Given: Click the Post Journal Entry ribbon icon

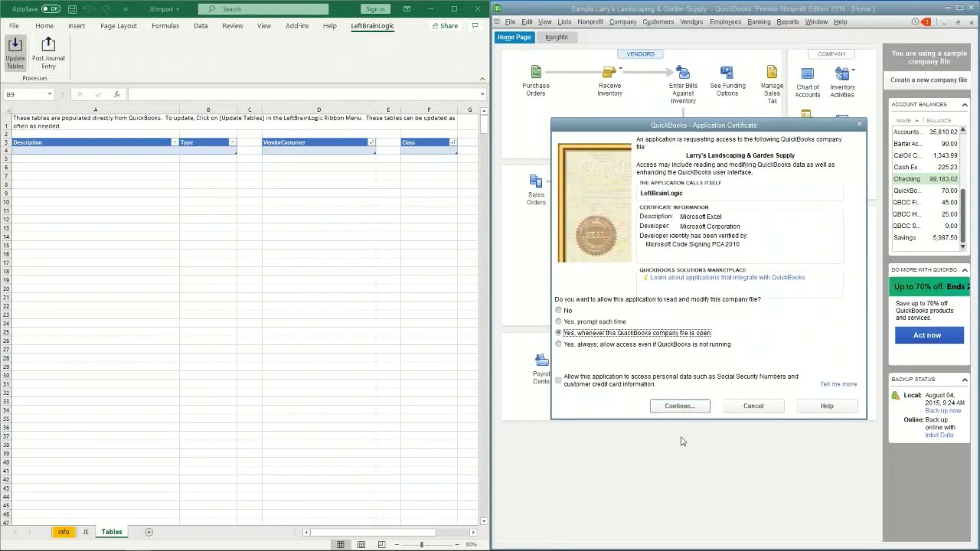Looking at the screenshot, I should point(48,53).
